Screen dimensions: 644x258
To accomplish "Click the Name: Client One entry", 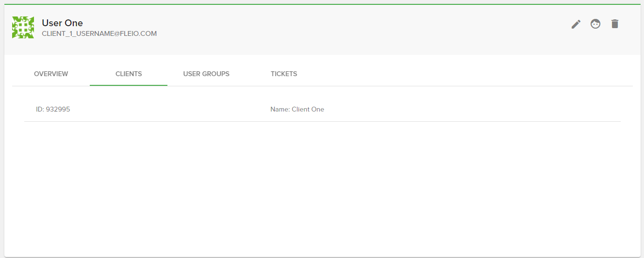I will (x=297, y=110).
